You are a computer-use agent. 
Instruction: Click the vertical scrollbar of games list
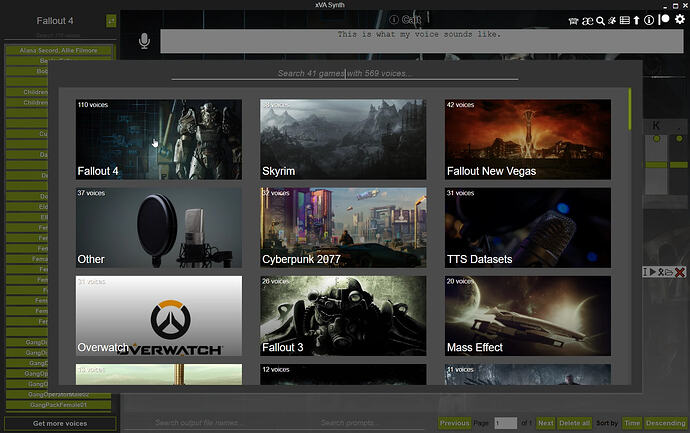pyautogui.click(x=630, y=109)
